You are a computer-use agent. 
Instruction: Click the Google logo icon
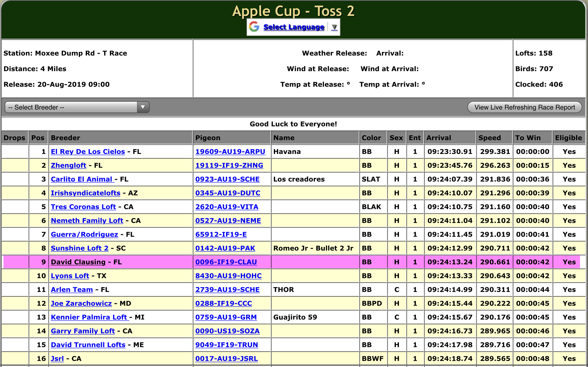click(x=254, y=27)
